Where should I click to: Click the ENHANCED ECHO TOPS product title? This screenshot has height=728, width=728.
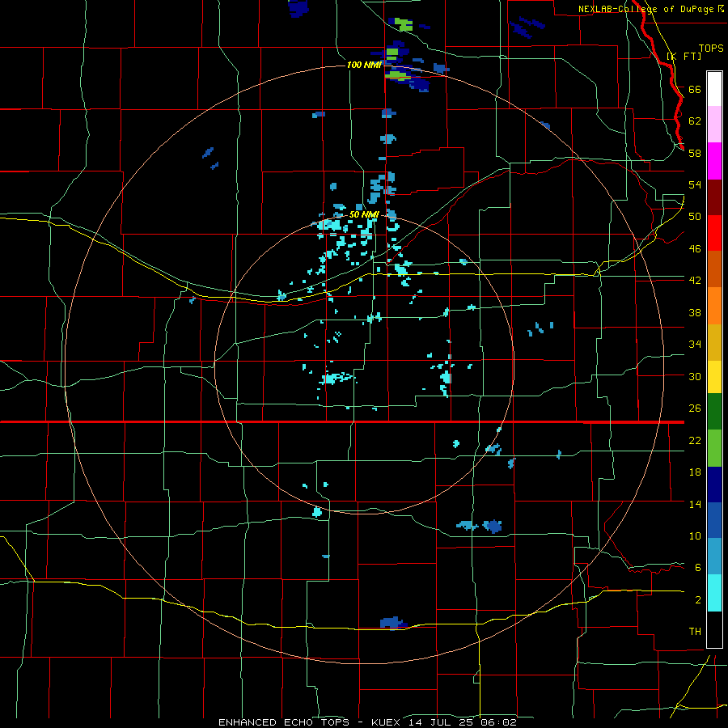click(x=284, y=722)
